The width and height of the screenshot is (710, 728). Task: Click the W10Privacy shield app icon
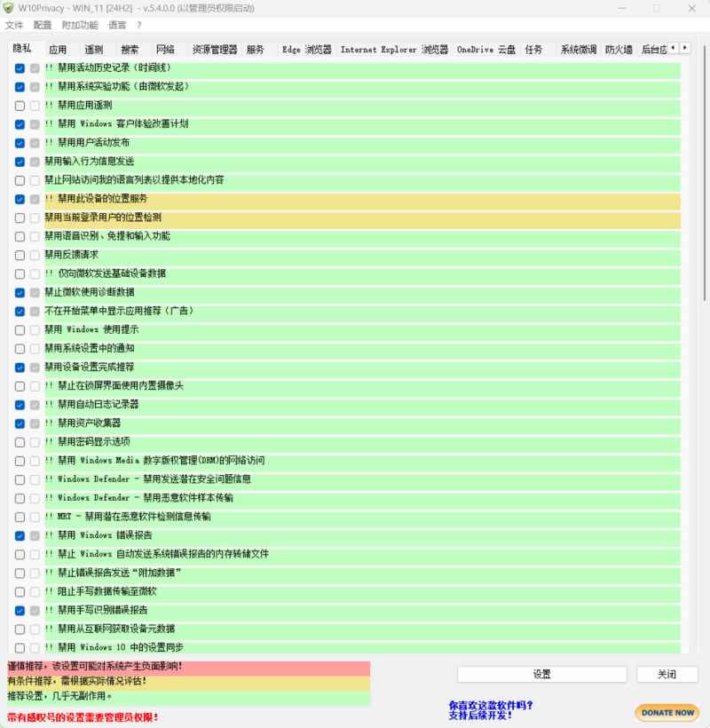click(8, 8)
